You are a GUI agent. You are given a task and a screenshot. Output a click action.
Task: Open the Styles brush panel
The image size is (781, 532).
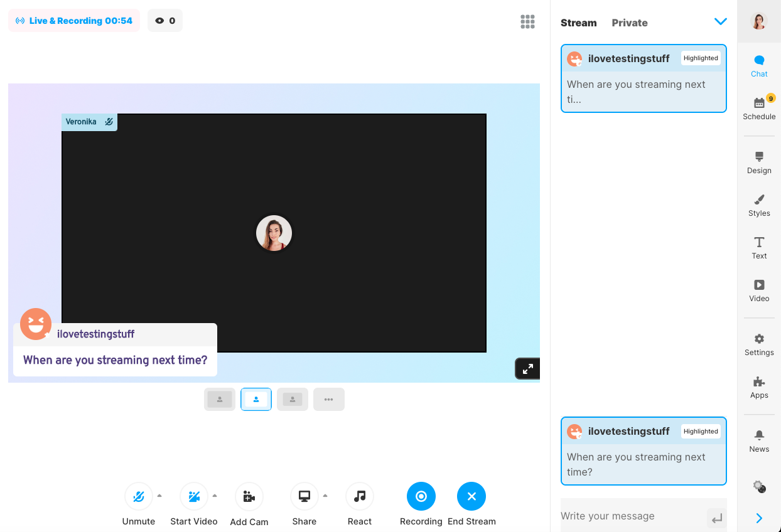click(x=759, y=205)
